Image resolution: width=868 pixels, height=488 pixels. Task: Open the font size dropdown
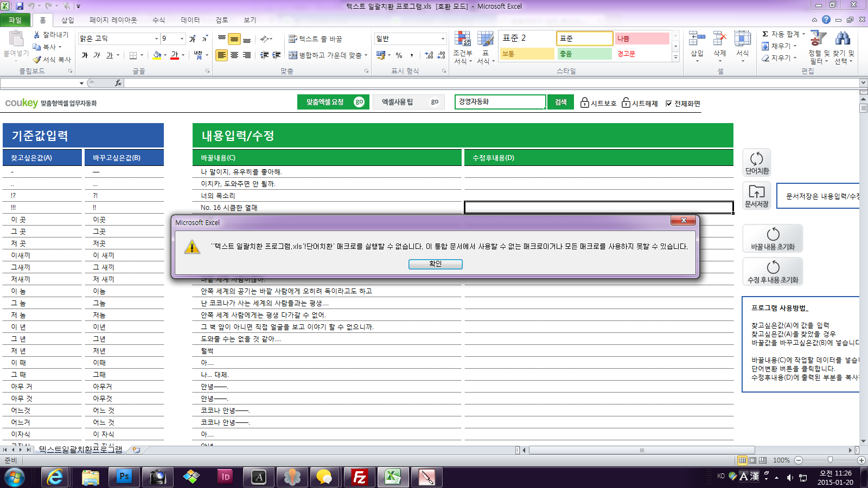pos(182,39)
